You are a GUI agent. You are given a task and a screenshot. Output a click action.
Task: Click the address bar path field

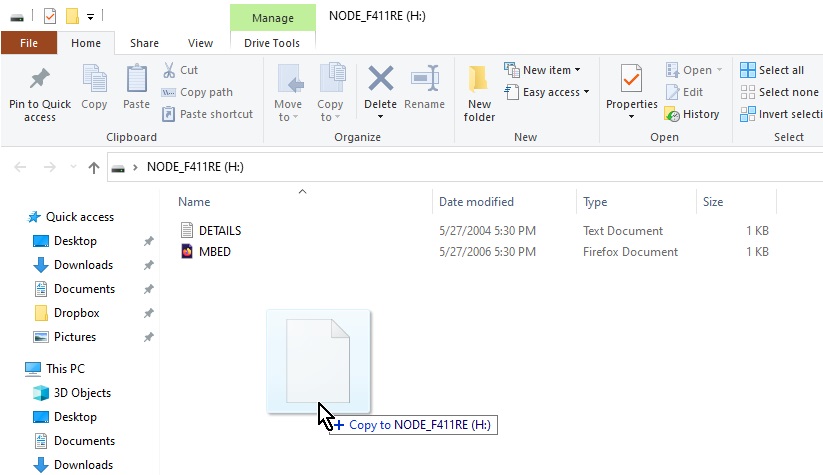click(x=450, y=167)
